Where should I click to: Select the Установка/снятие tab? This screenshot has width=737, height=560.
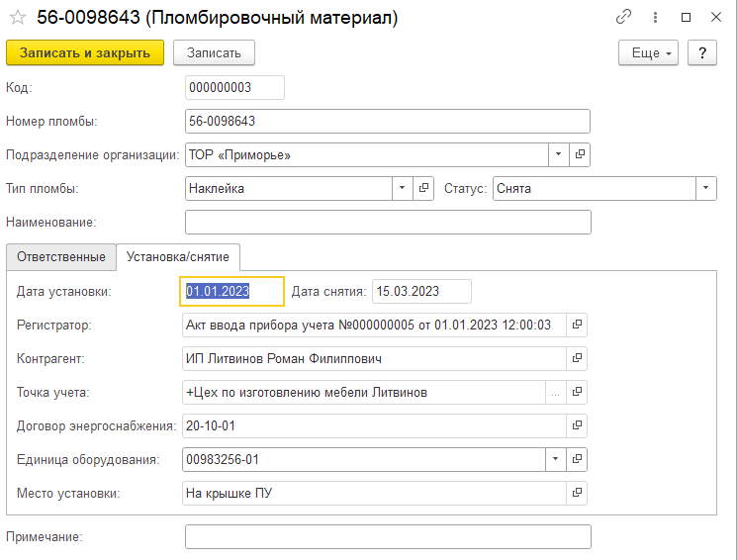(179, 257)
